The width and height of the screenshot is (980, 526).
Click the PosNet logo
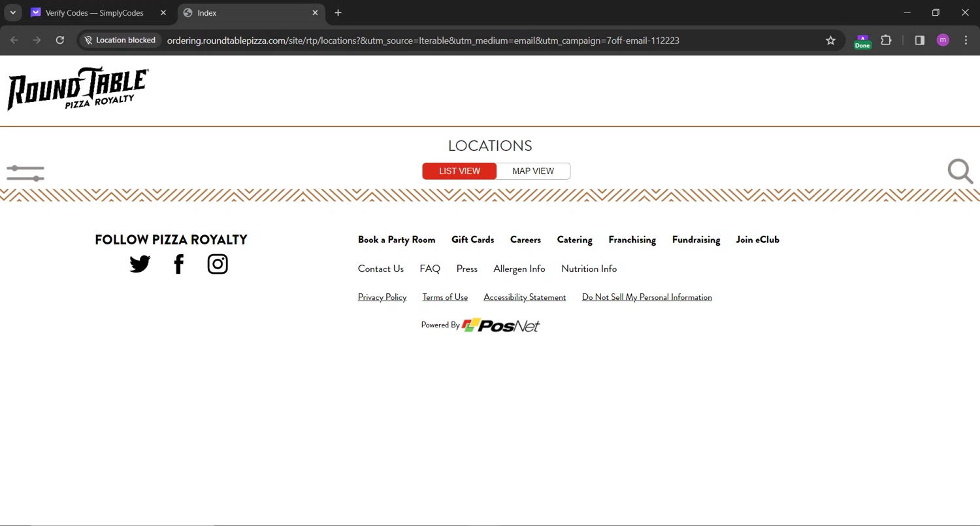[x=501, y=325]
